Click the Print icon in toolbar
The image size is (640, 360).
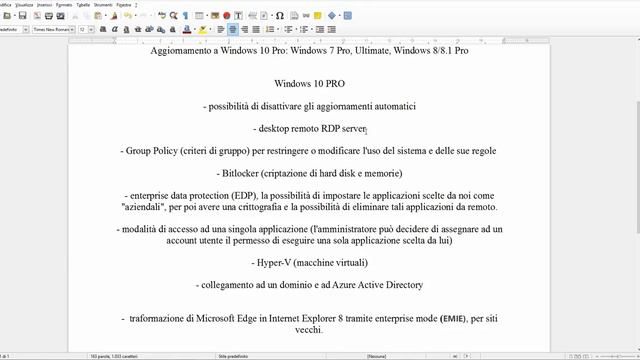49,16
